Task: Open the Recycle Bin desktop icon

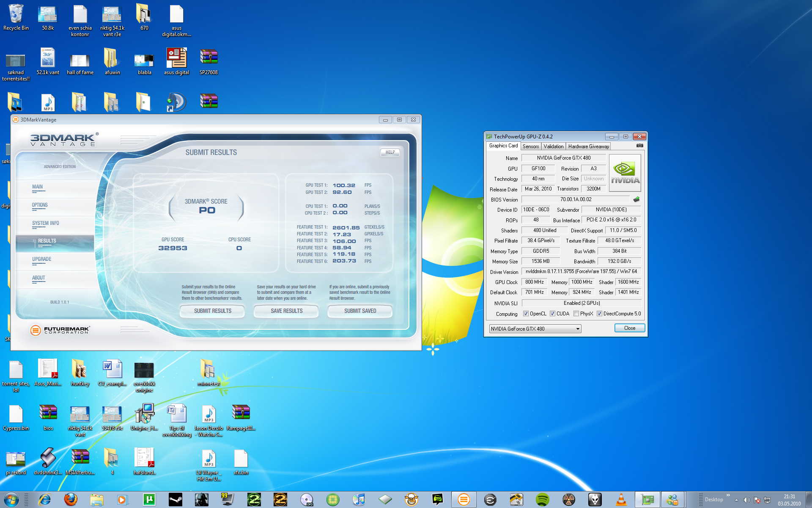Action: 16,17
